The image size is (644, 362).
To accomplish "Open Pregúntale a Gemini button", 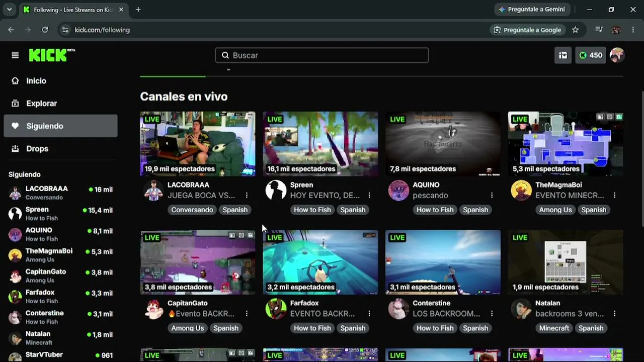I will 532,9.
